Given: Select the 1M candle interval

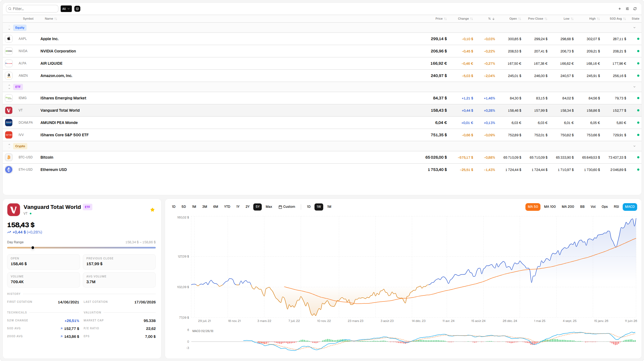Looking at the screenshot, I should 329,207.
